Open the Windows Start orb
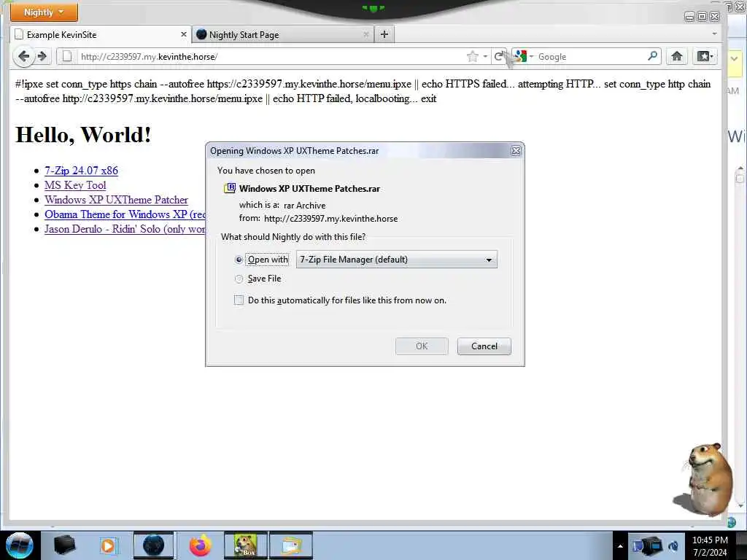The height and width of the screenshot is (560, 747). tap(19, 545)
